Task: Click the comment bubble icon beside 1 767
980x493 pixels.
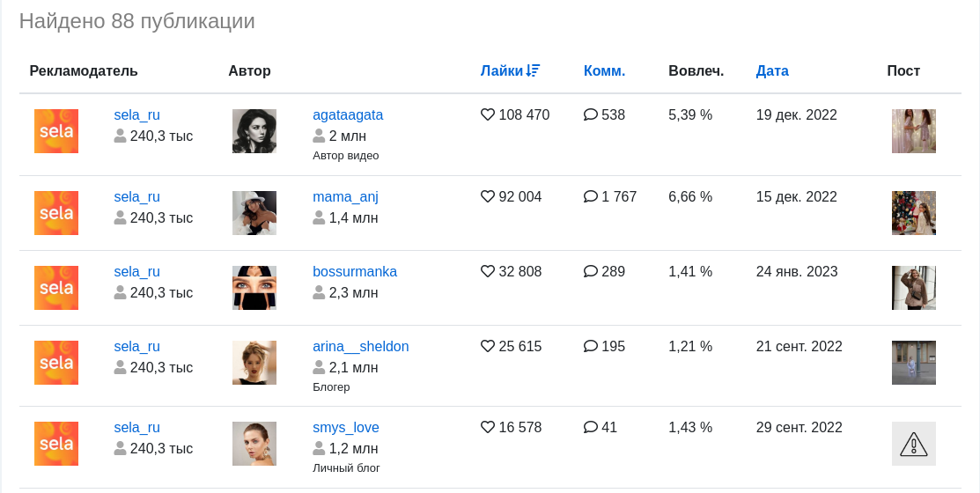Action: pyautogui.click(x=591, y=196)
